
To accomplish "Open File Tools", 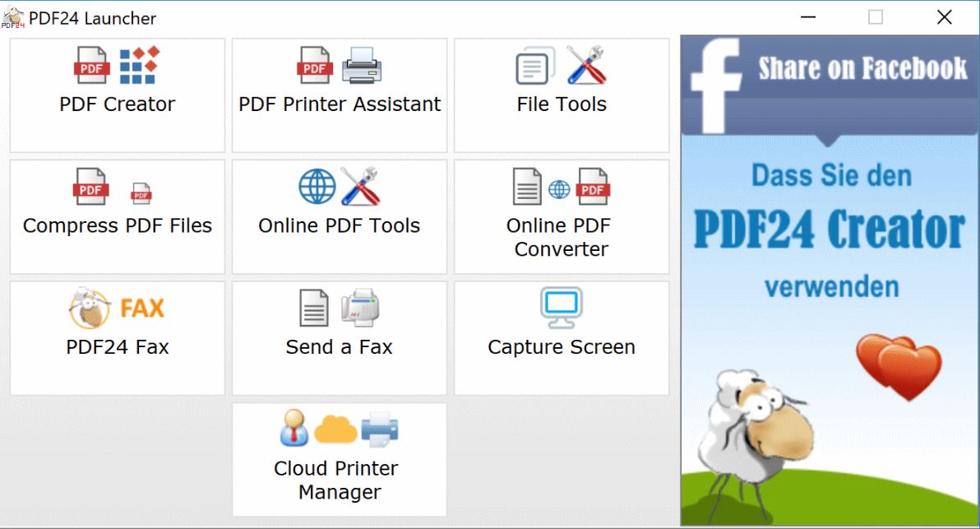I will [562, 95].
